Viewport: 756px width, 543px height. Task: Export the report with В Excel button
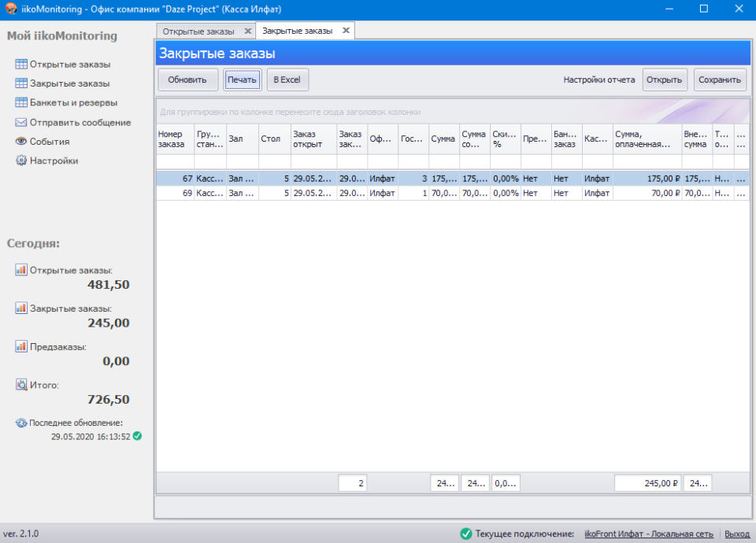click(x=287, y=79)
